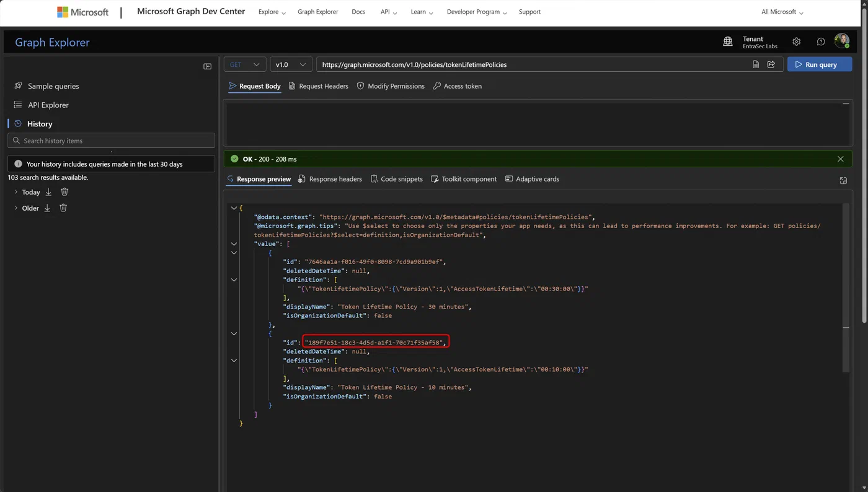The height and width of the screenshot is (492, 868).
Task: Open Sample queries in the sidebar
Action: coord(53,86)
